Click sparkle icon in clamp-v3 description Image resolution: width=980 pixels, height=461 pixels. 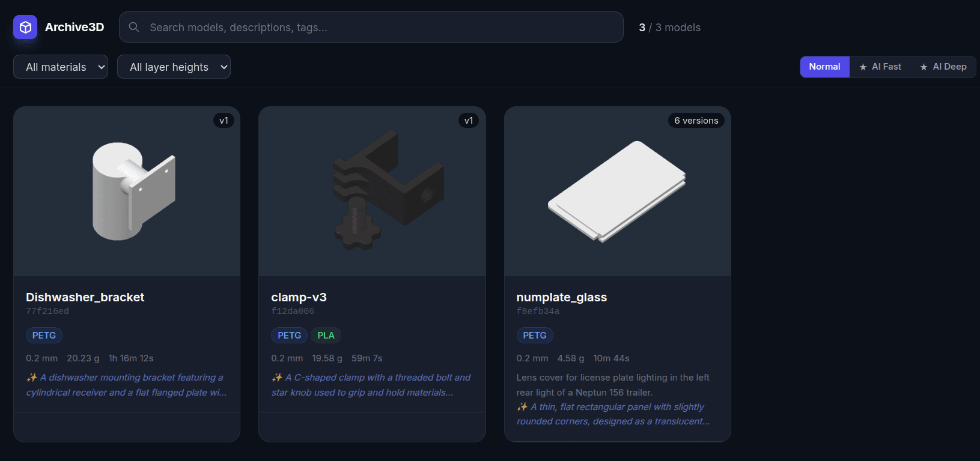point(277,378)
